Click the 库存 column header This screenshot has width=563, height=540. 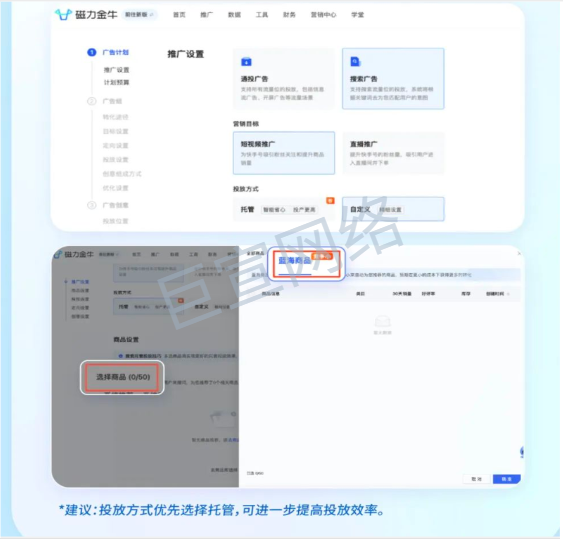coord(466,294)
